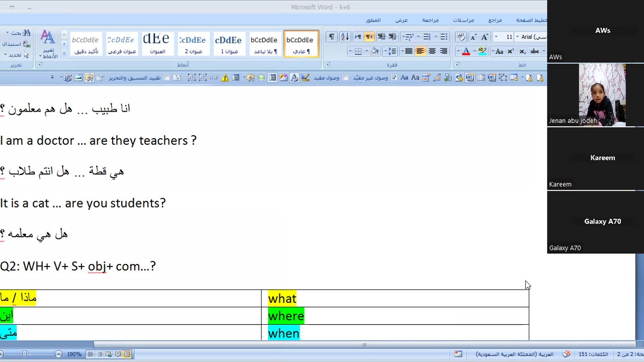Click the 190% zoom level

coord(74,354)
